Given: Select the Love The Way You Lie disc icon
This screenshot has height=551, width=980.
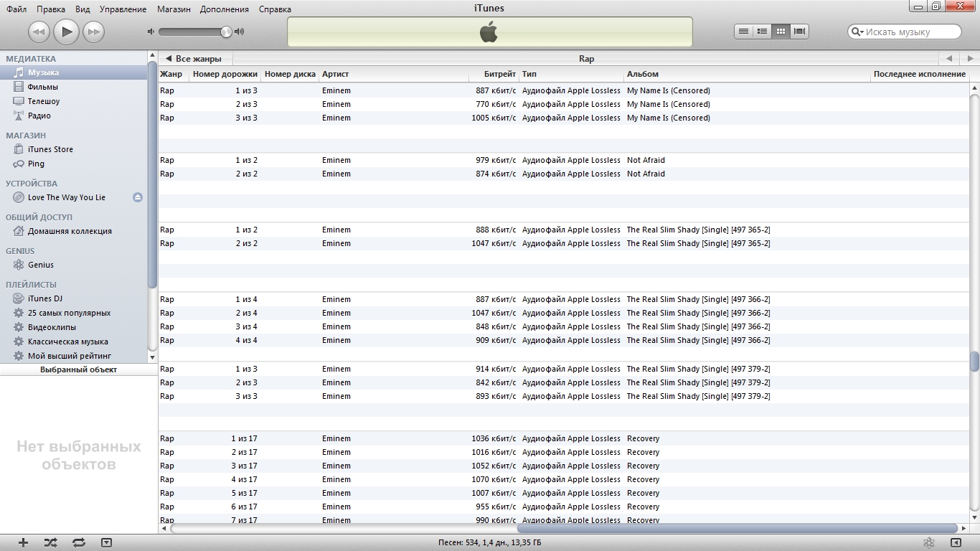Looking at the screenshot, I should coord(19,197).
